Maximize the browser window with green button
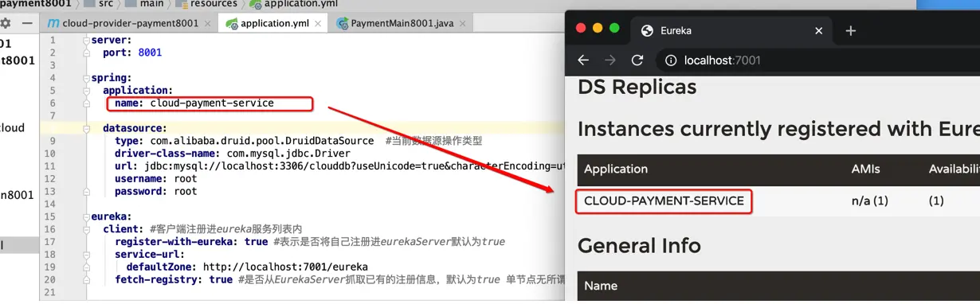 tap(614, 29)
